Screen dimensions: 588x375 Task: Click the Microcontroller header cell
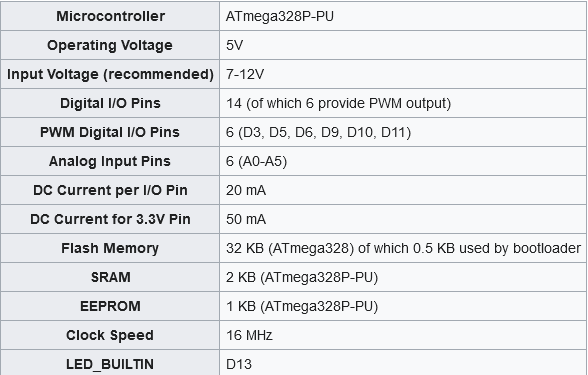[x=110, y=16]
